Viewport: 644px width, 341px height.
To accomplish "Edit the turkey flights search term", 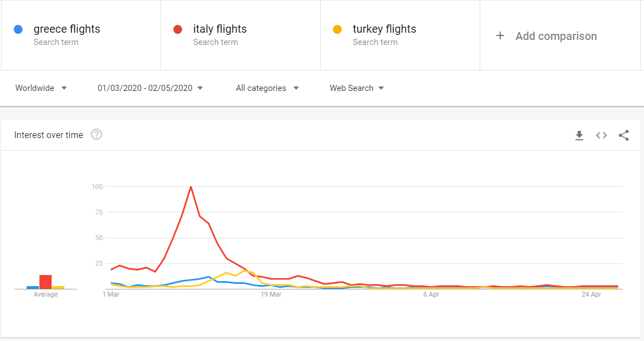I will tap(384, 29).
